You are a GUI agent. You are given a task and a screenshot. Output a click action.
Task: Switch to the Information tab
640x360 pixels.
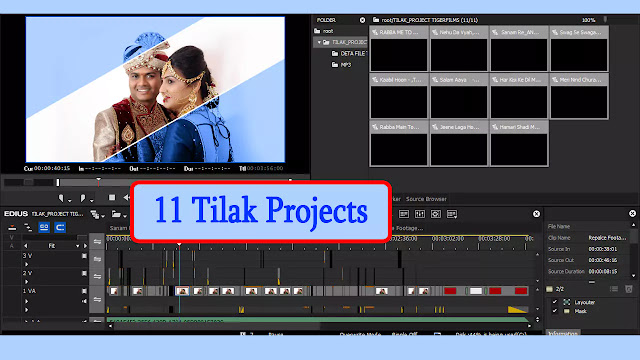coord(562,333)
